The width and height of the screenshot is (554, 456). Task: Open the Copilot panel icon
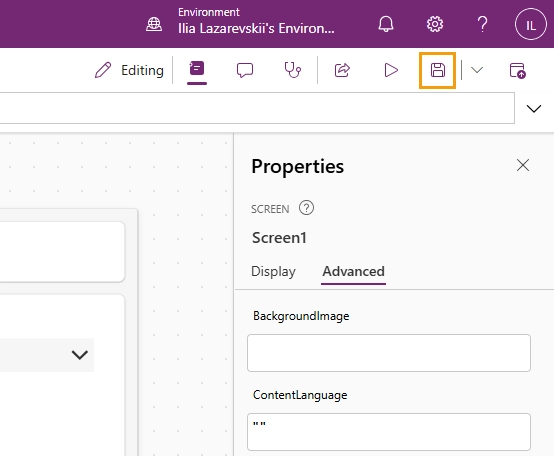197,69
